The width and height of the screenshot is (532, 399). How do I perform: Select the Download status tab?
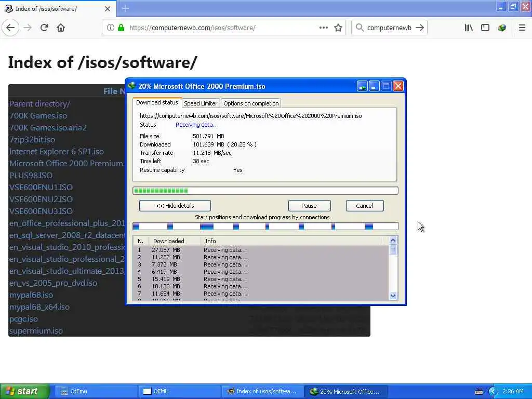[x=157, y=102]
